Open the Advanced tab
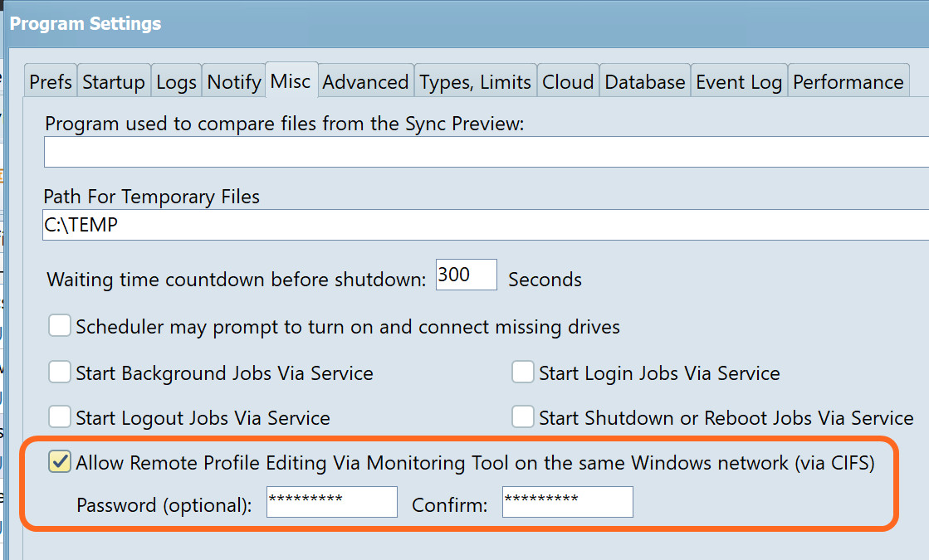The height and width of the screenshot is (560, 929). [365, 81]
